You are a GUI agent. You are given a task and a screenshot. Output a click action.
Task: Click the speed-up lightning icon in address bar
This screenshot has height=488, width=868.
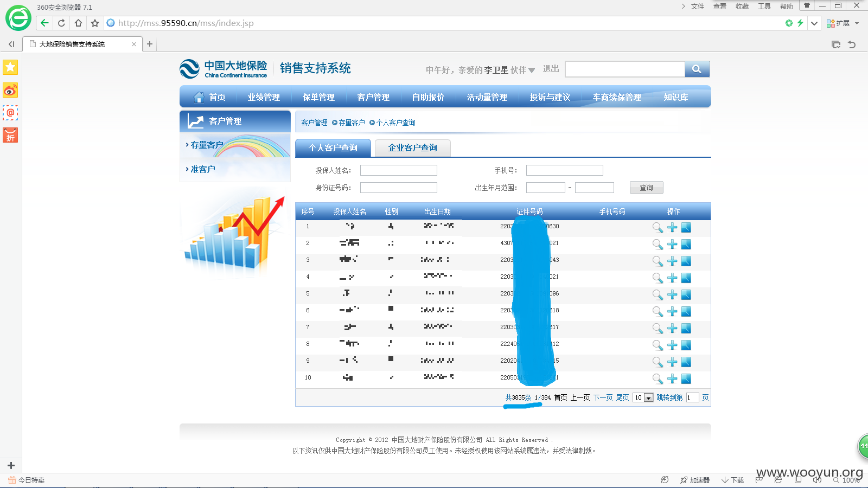tap(800, 23)
